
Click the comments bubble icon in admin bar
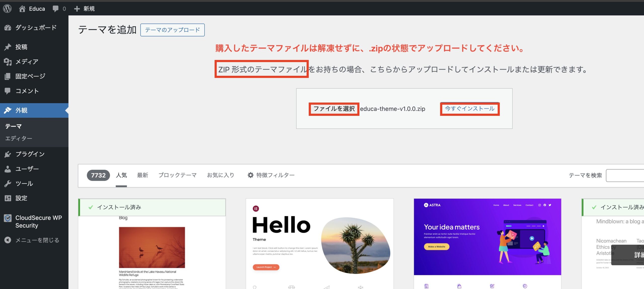click(56, 9)
